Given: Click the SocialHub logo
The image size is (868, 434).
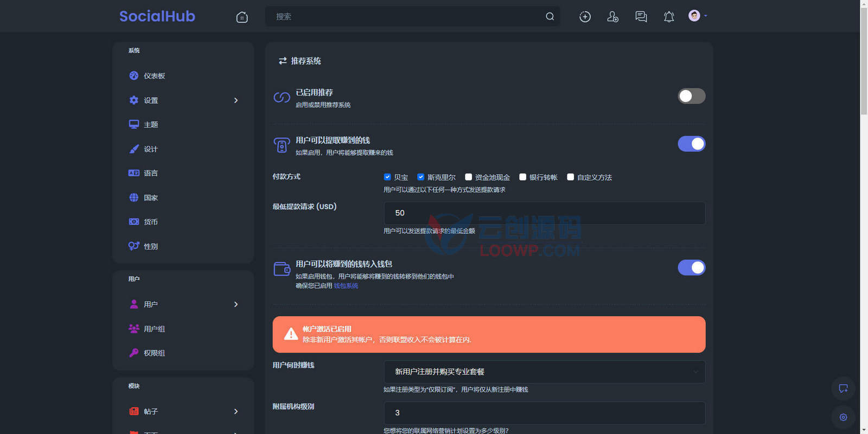Looking at the screenshot, I should coord(157,16).
